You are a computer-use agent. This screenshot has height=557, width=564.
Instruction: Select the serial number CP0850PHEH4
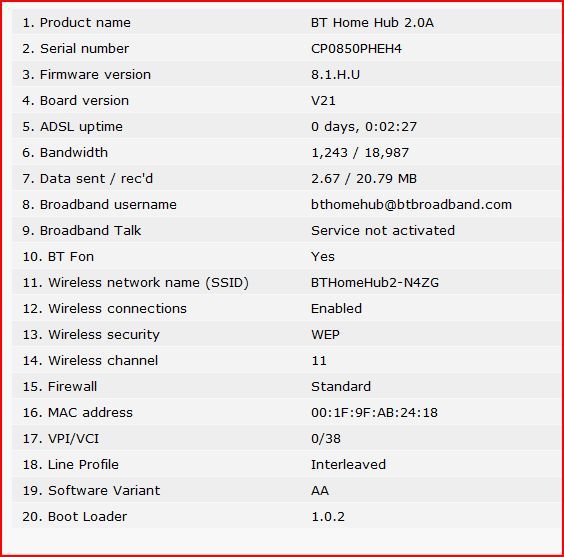[x=356, y=49]
